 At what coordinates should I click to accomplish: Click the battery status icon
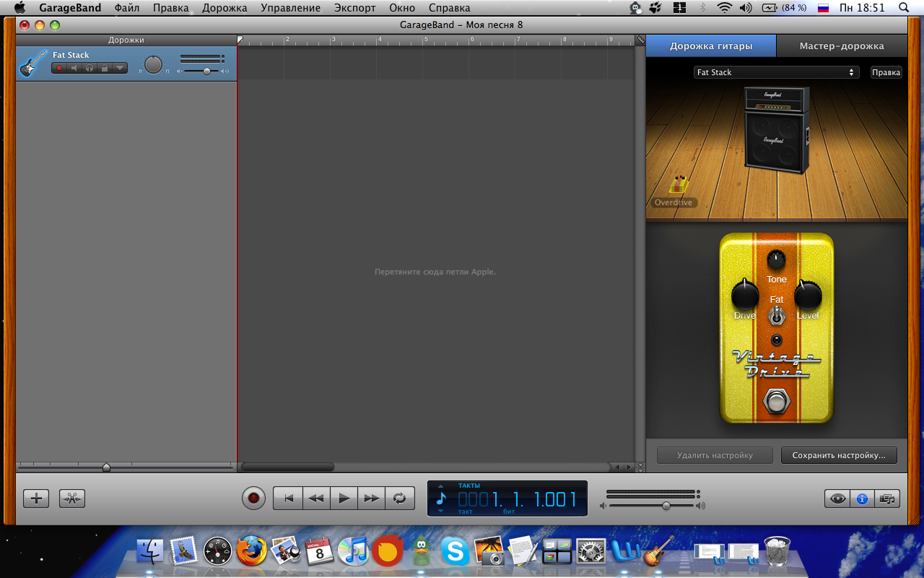pos(771,8)
